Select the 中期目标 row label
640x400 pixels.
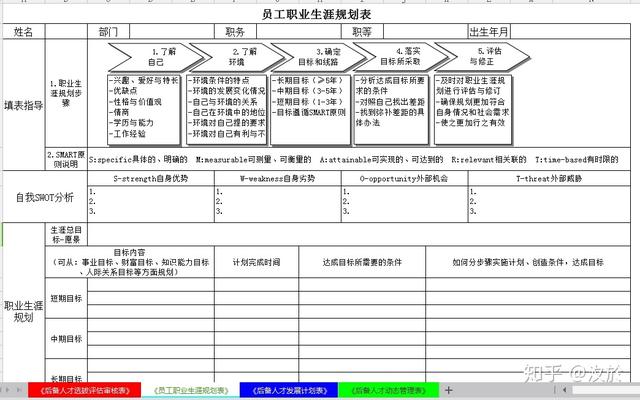pos(67,339)
